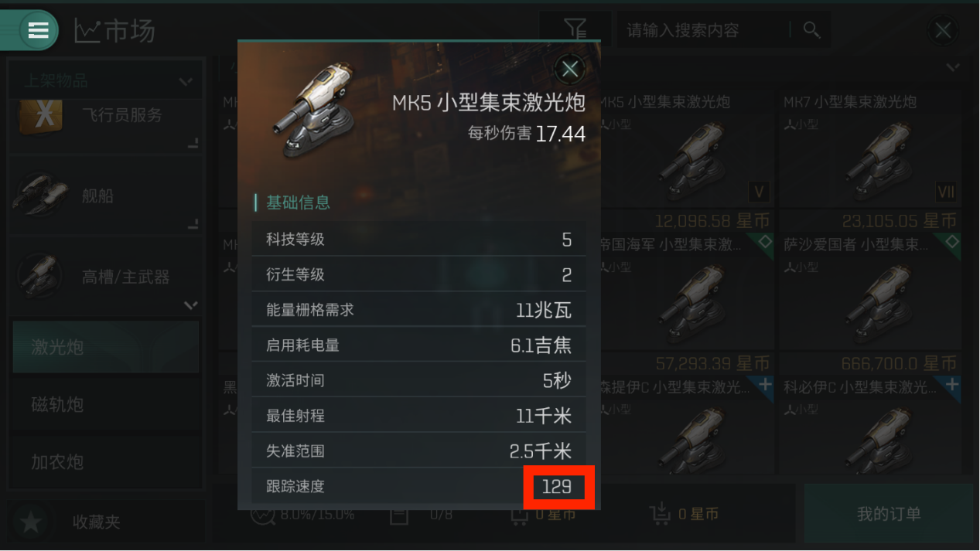Click the filter funnel icon
Screen dimensions: 980x551
click(575, 29)
